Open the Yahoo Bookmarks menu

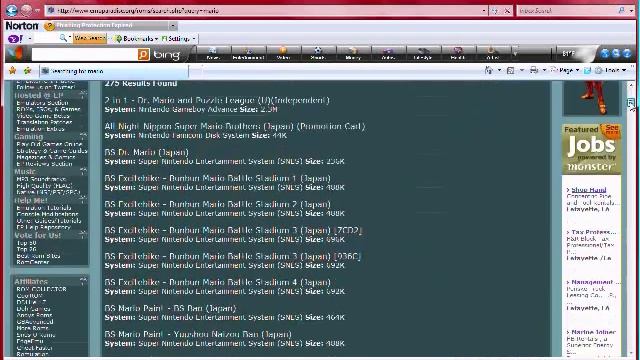pyautogui.click(x=137, y=39)
